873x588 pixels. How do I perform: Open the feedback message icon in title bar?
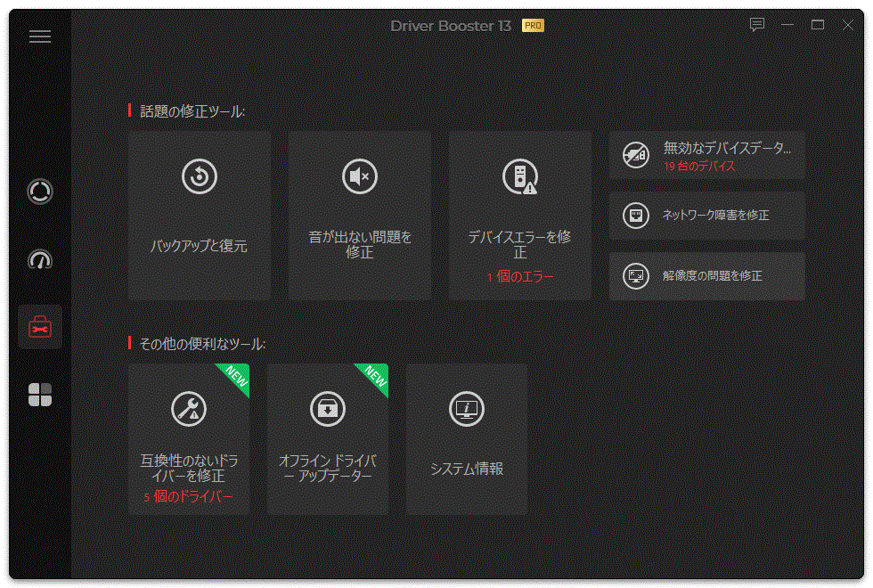pos(756,26)
